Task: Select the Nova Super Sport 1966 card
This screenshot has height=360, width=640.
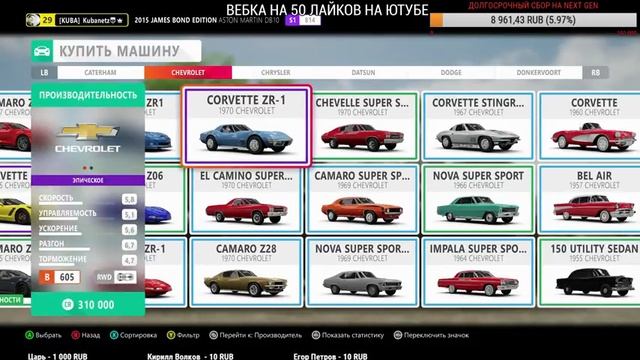Action: [478, 199]
